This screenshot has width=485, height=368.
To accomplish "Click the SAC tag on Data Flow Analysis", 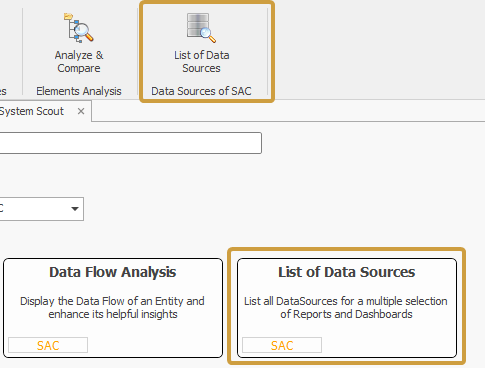I will click(x=48, y=345).
